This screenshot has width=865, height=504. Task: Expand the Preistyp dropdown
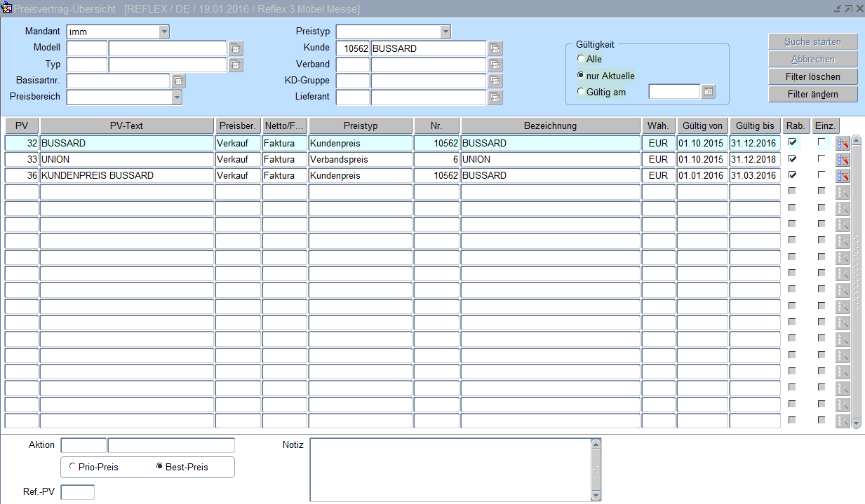pyautogui.click(x=445, y=32)
